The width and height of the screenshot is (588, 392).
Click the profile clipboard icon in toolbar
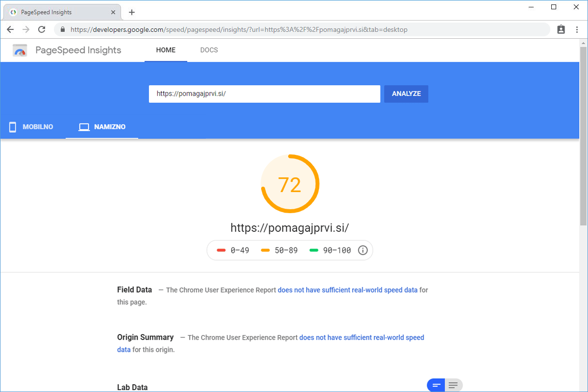coord(561,29)
